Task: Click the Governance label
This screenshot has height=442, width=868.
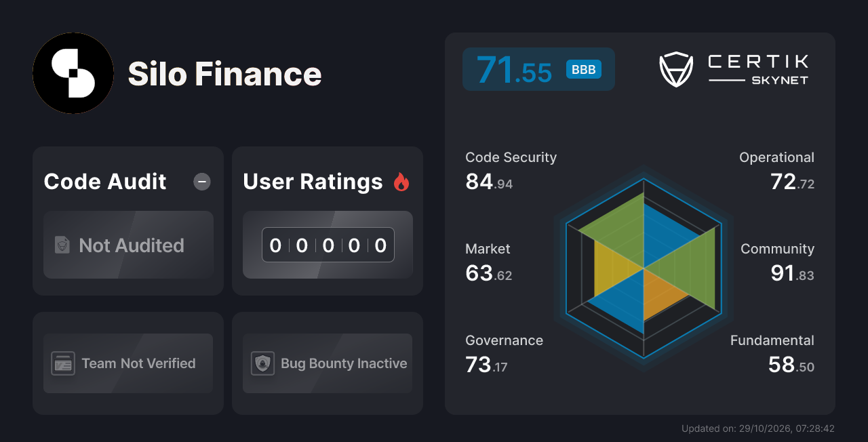Action: tap(504, 340)
